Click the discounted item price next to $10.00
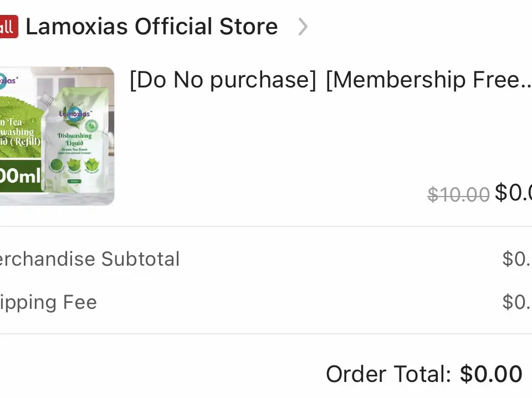The height and width of the screenshot is (398, 532). (x=513, y=193)
